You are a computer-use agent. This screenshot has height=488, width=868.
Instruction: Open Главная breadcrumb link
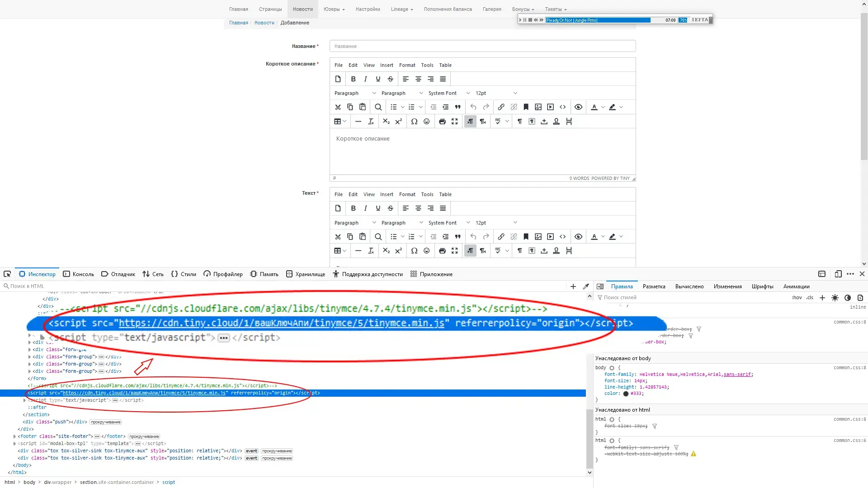(238, 23)
